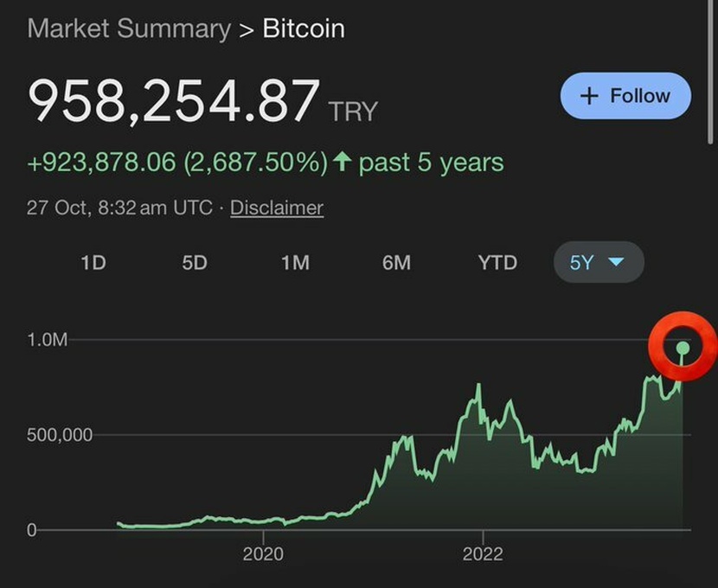
Task: Click the 2020 label on x-axis
Action: pos(263,554)
